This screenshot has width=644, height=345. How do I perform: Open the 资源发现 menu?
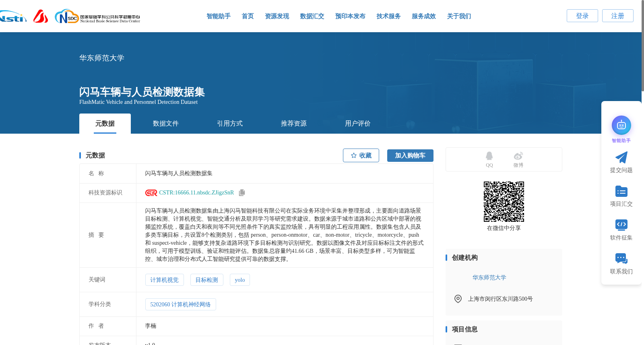click(277, 16)
